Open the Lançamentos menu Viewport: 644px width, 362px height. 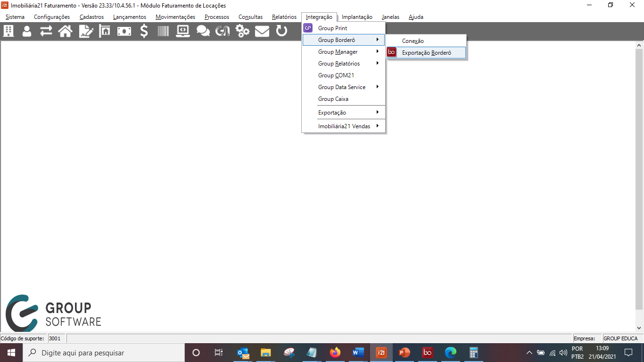[x=130, y=17]
